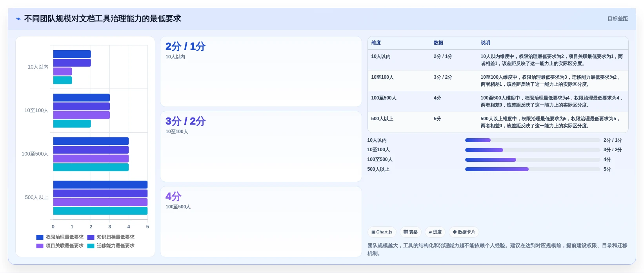Image resolution: width=644 pixels, height=273 pixels.
Task: Click the 500人以上 axis label in the chart
Action: [x=37, y=197]
